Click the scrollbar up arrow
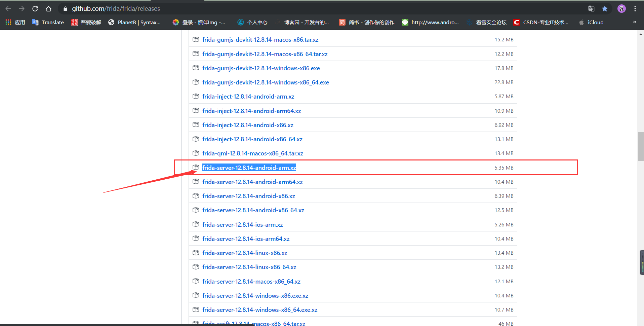This screenshot has width=644, height=326. [641, 34]
